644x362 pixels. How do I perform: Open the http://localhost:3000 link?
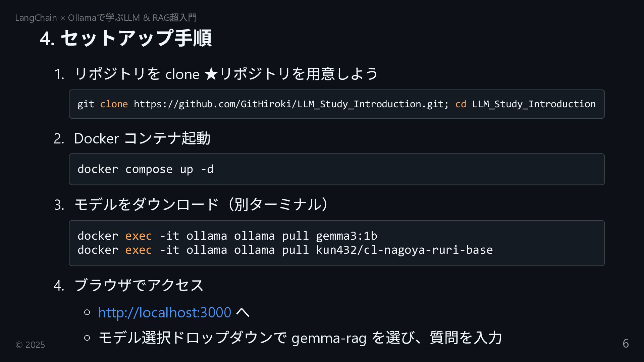(164, 312)
